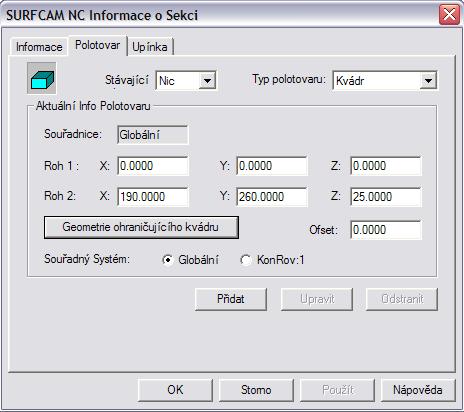Click the SURFCAM NC Informace o Sekci title
This screenshot has height=412, width=464.
(x=102, y=15)
